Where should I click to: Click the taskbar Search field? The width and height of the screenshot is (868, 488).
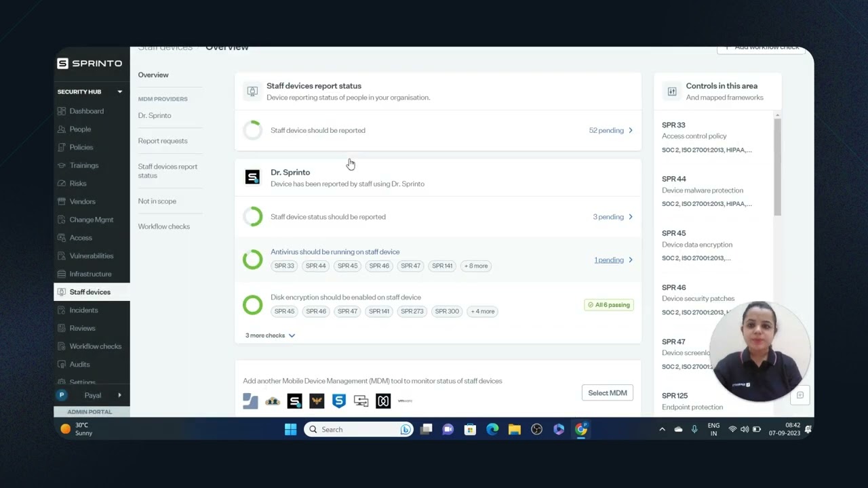[358, 429]
